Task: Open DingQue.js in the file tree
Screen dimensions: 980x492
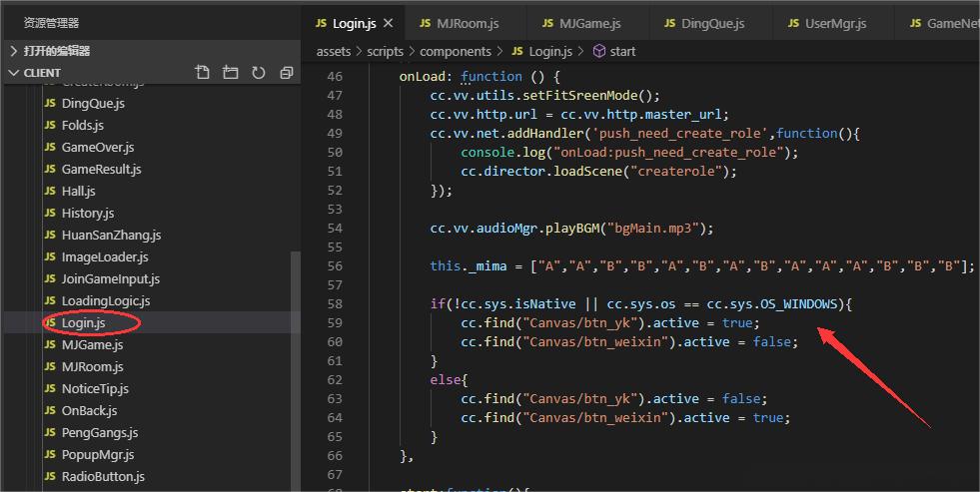Action: 93,103
